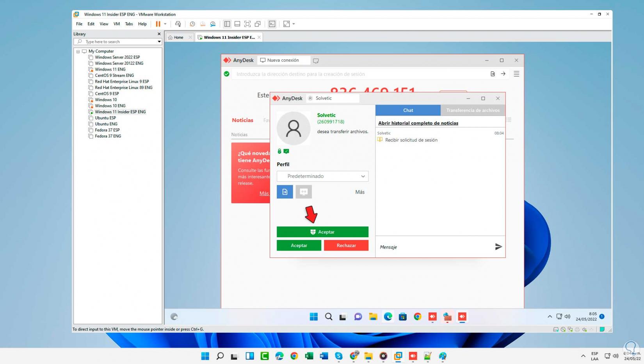Viewport: 644px width, 364px height.
Task: Select Fedora 37 ENG in library
Action: [108, 136]
